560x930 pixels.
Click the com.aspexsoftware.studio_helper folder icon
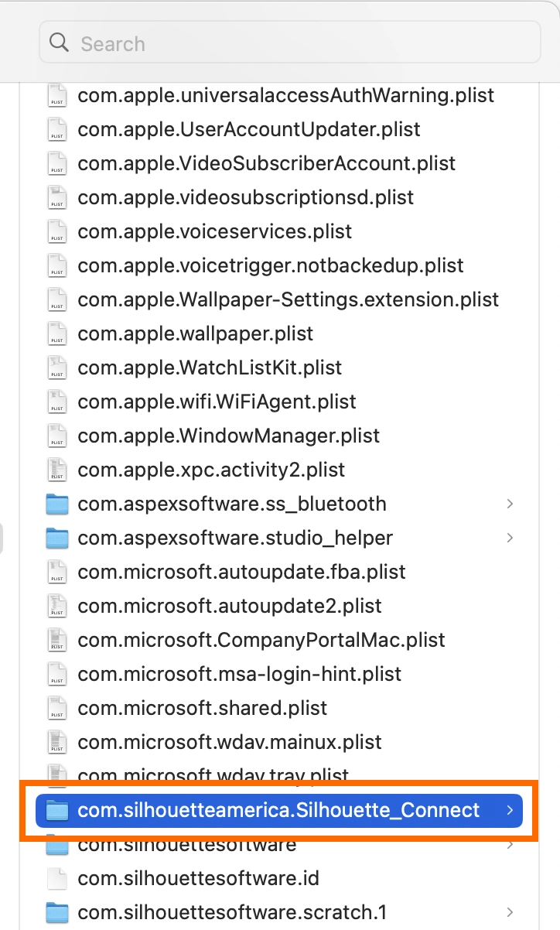point(57,539)
